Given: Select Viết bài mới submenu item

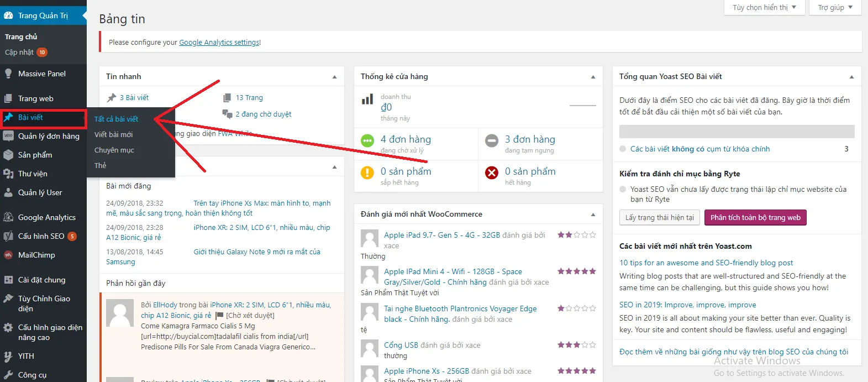Looking at the screenshot, I should tap(114, 134).
